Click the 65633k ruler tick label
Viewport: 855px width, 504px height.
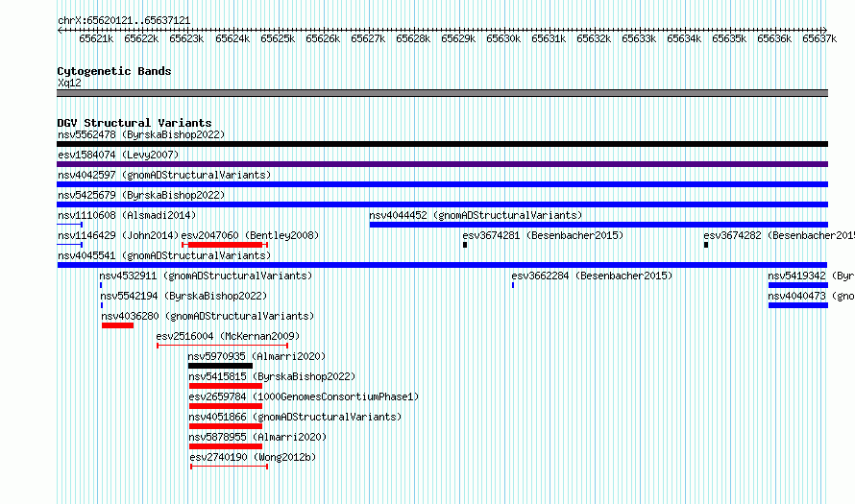(x=639, y=38)
